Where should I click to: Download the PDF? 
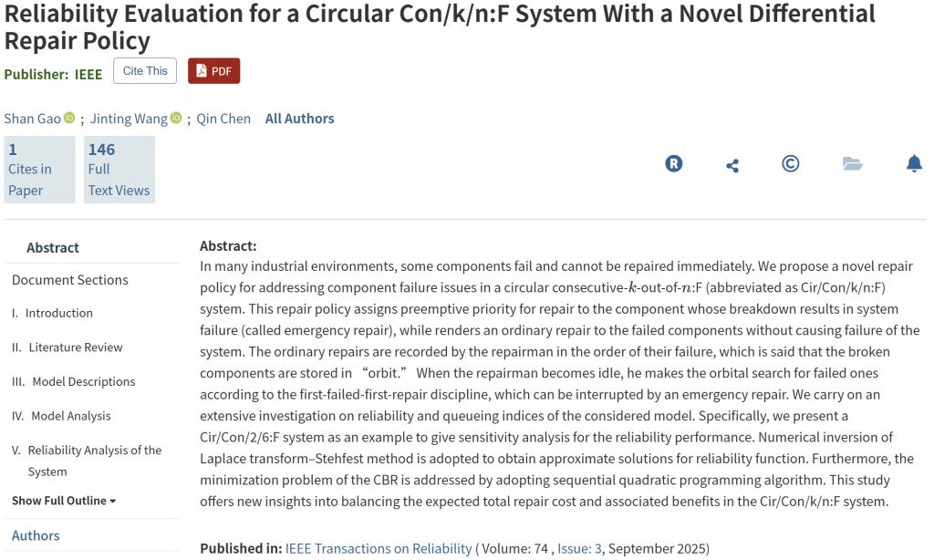coord(213,71)
